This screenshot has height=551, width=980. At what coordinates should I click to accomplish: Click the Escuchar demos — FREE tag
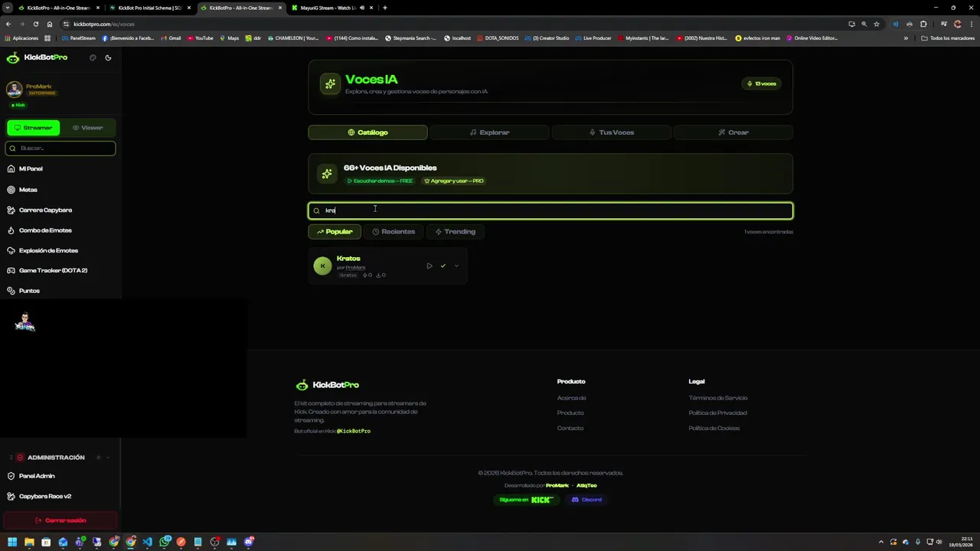point(380,181)
